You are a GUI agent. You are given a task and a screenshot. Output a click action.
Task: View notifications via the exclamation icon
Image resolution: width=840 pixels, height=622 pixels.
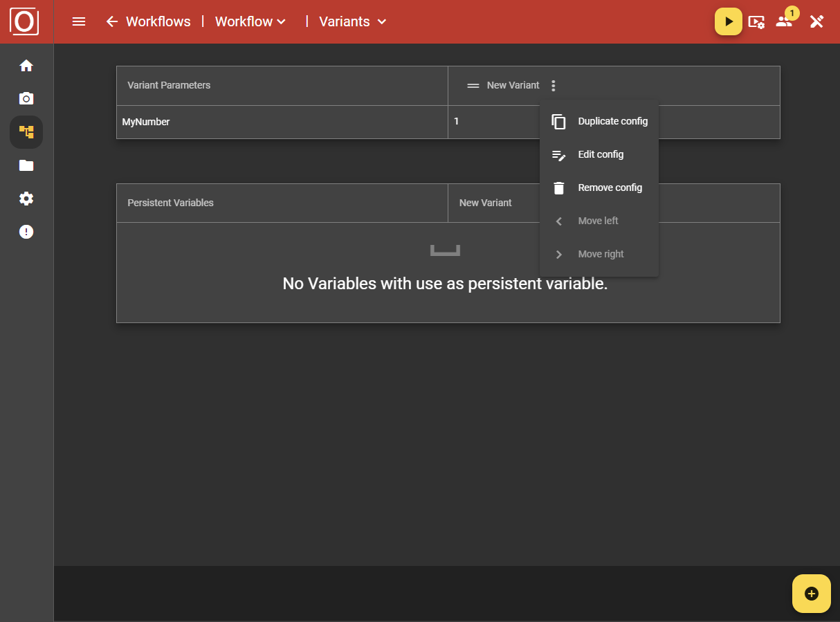26,231
